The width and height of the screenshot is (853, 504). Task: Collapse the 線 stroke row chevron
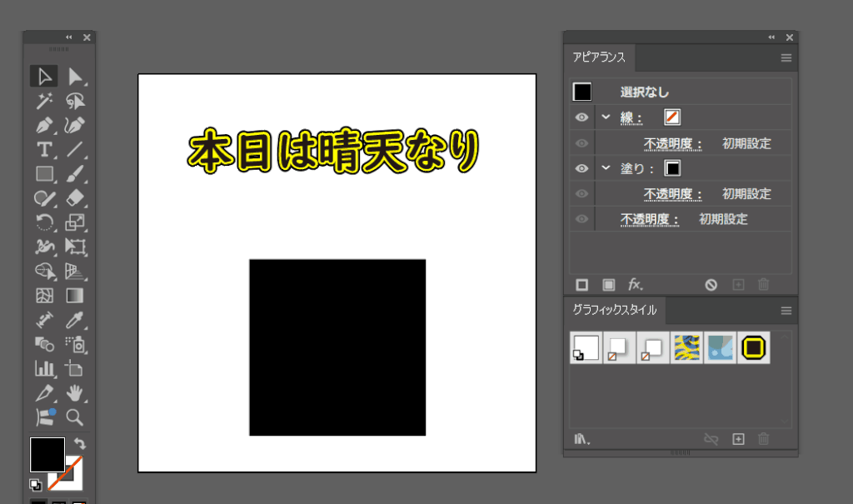point(606,118)
